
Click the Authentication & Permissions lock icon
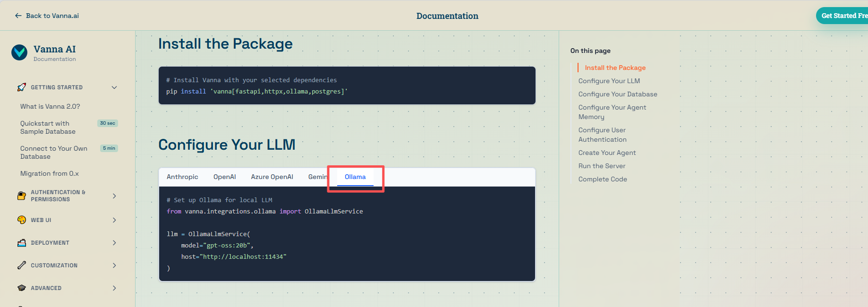coord(22,196)
